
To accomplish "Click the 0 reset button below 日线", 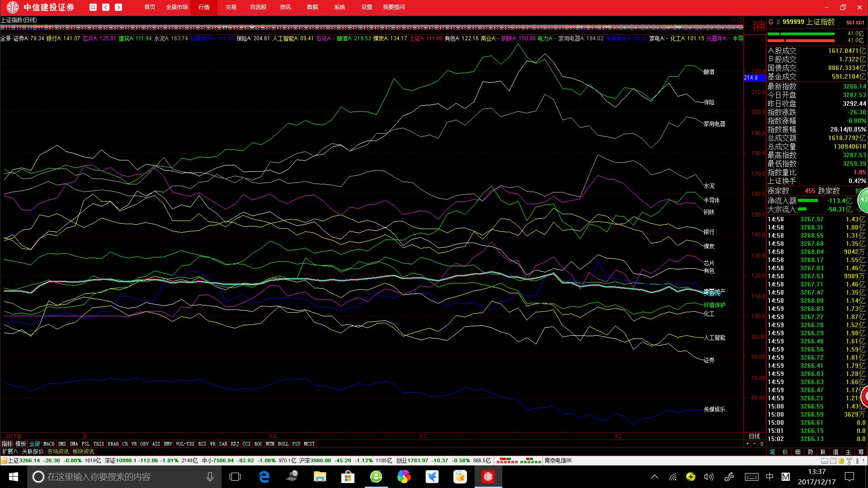I will pyautogui.click(x=762, y=444).
